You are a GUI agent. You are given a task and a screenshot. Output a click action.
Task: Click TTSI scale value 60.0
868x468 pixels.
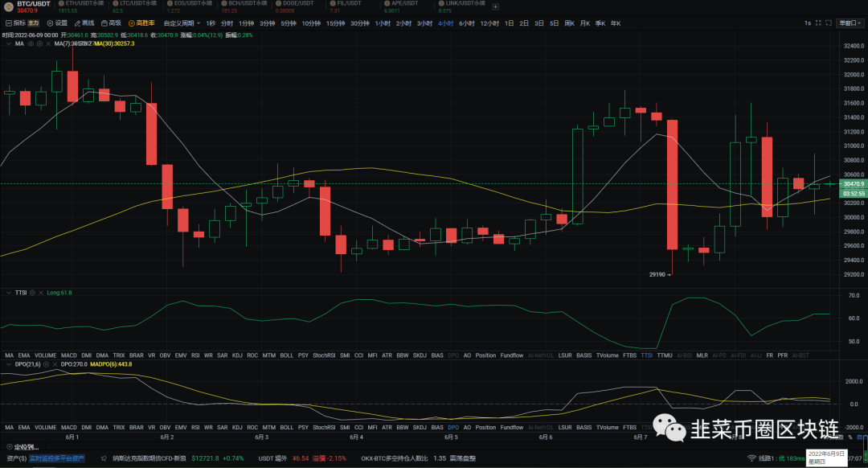coord(854,318)
